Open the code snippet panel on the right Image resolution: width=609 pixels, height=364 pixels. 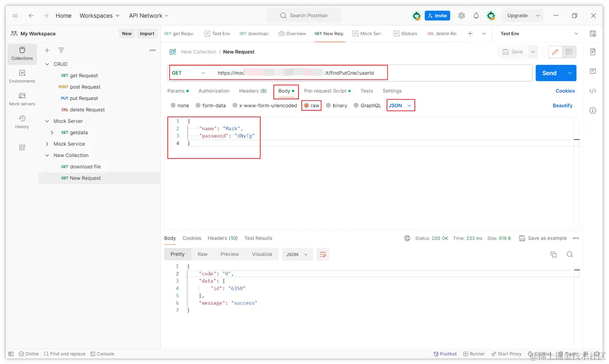point(592,91)
